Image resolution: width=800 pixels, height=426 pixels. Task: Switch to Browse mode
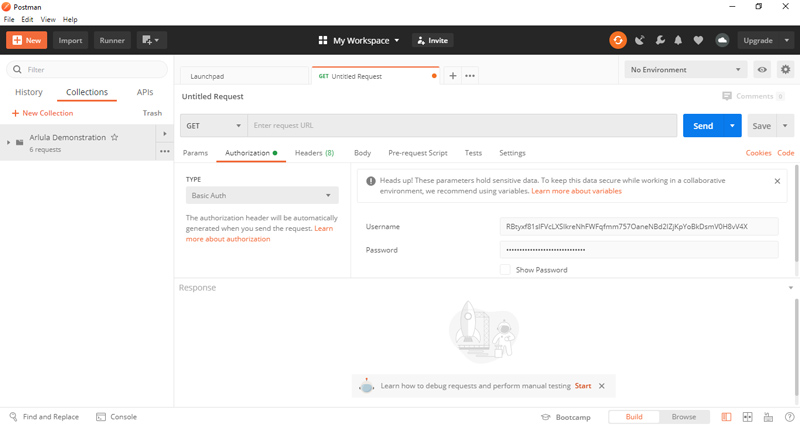tap(684, 417)
